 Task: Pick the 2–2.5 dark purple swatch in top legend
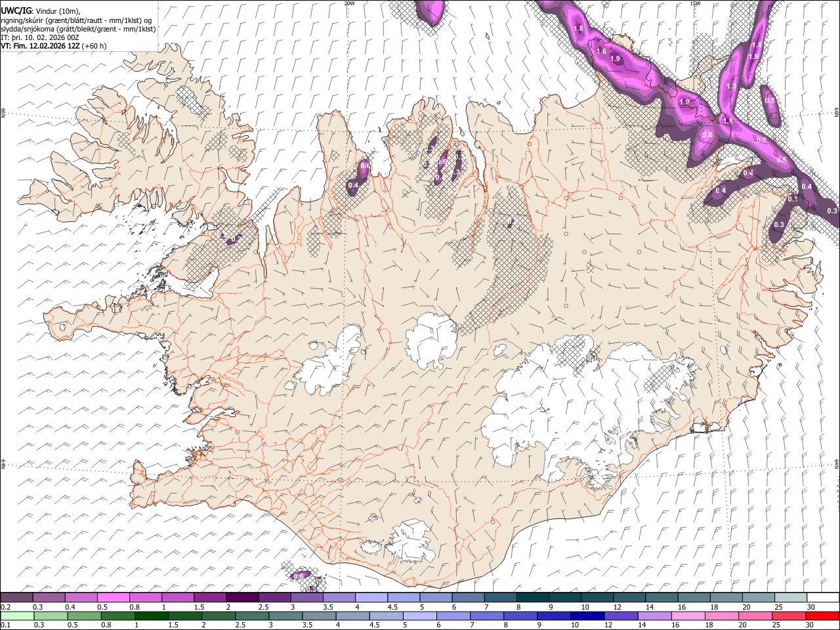pyautogui.click(x=242, y=598)
